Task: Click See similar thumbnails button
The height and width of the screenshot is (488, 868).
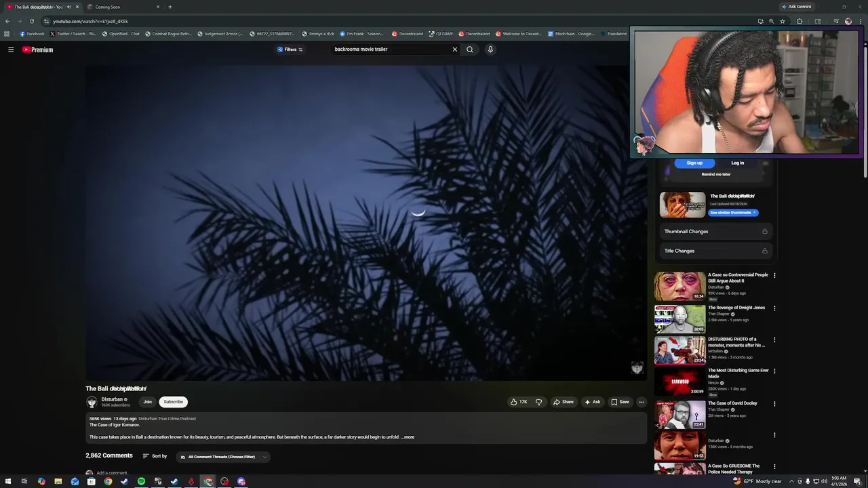Action: (x=733, y=213)
